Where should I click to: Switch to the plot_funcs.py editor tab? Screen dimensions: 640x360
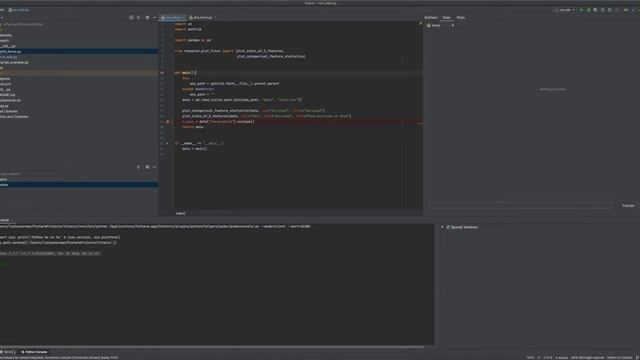pos(202,18)
